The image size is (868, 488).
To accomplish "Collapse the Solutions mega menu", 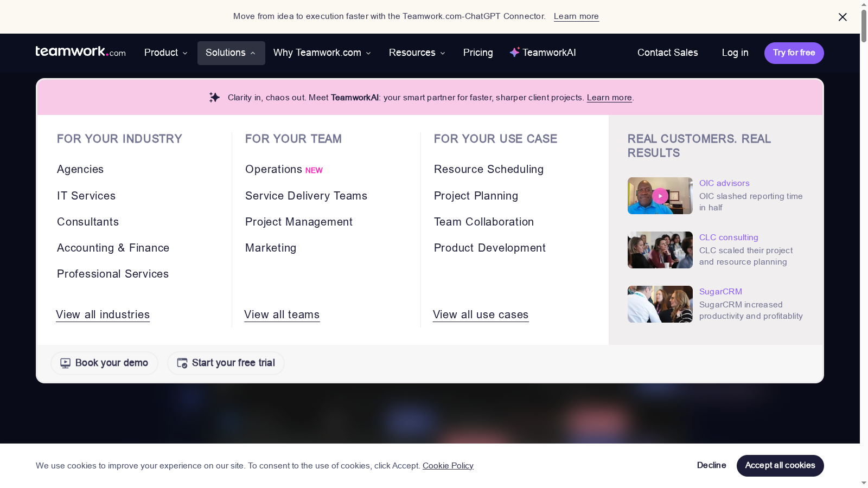I will point(231,53).
